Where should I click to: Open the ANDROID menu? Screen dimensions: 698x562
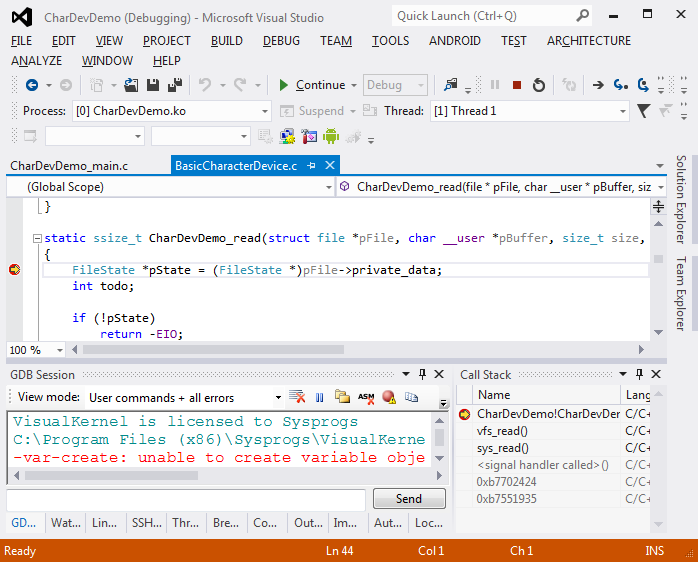pyautogui.click(x=455, y=41)
